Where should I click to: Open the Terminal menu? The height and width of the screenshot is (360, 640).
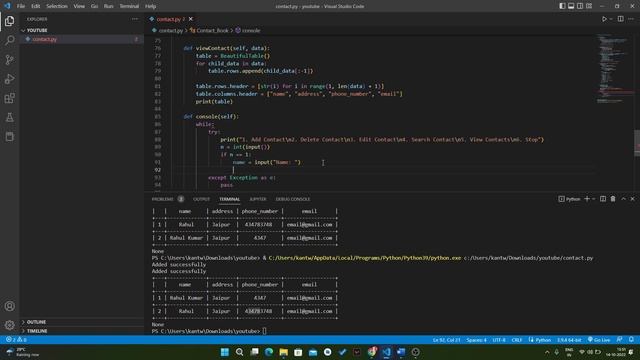(x=129, y=6)
